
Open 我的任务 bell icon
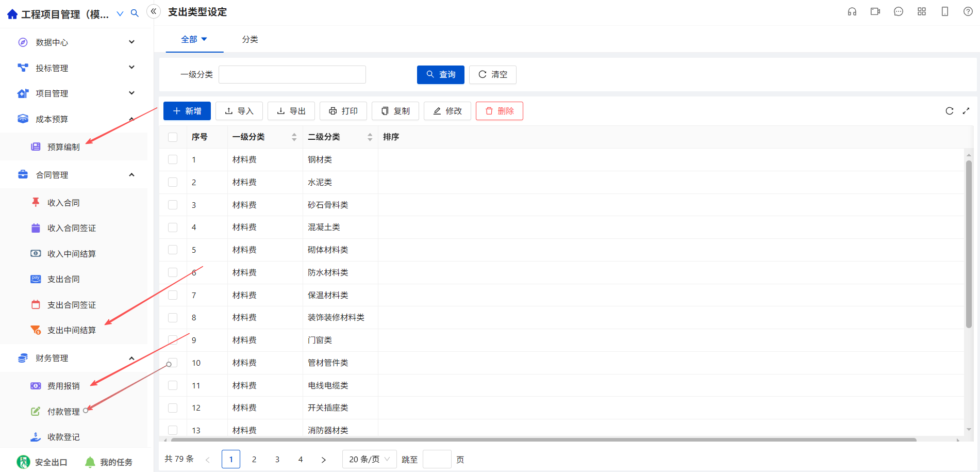point(90,462)
